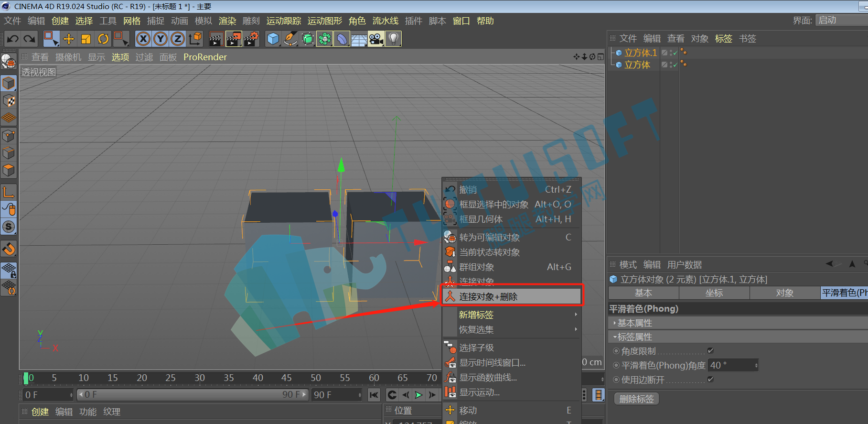Open the Pen spline tool
Image resolution: width=868 pixels, height=424 pixels.
(290, 39)
